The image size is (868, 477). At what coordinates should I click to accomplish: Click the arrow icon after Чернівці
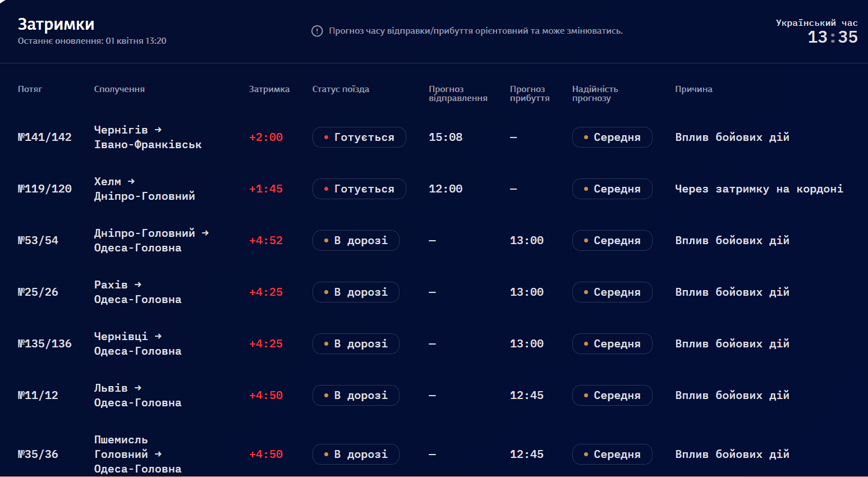[158, 336]
